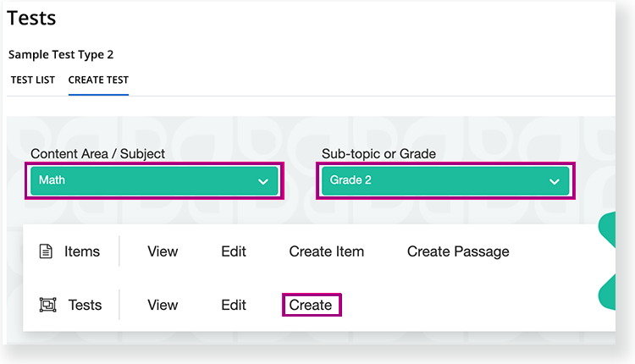The image size is (635, 364).
Task: Click the upper green shape at right edge
Action: point(607,229)
